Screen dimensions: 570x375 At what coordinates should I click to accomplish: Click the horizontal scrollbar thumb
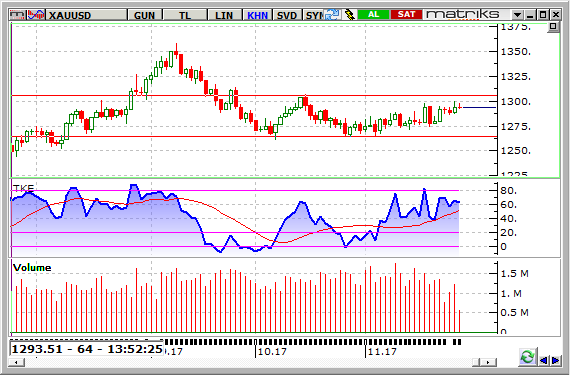point(477,362)
